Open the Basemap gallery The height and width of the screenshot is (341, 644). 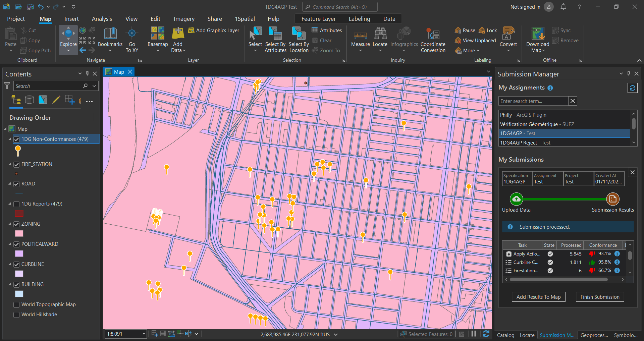[158, 40]
